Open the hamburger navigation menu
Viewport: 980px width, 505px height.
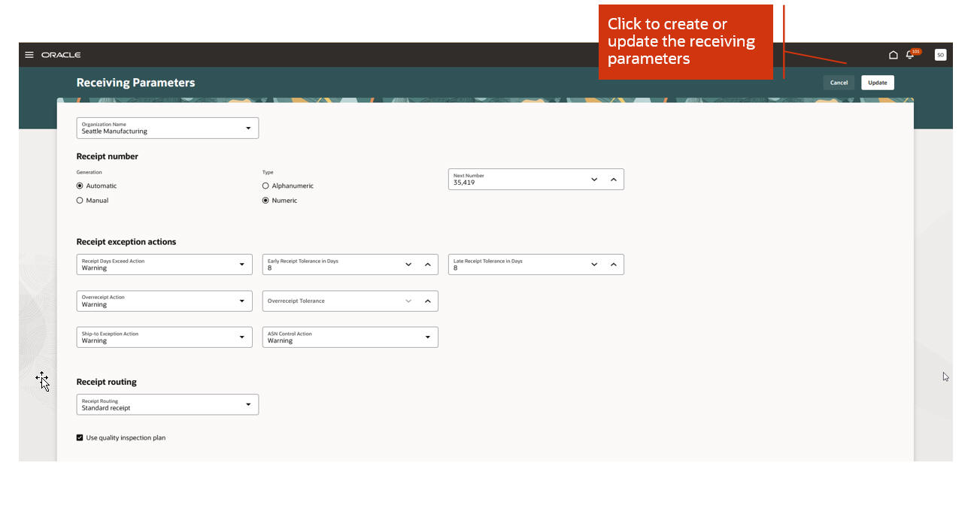[29, 55]
